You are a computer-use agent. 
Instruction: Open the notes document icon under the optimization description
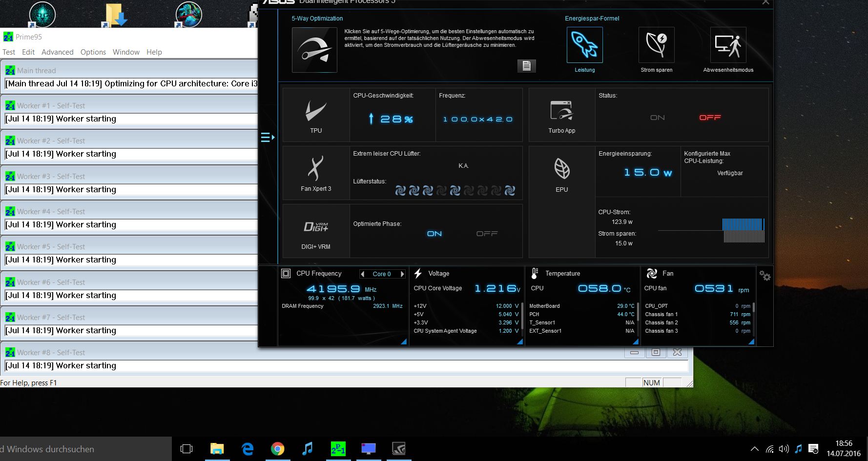[527, 66]
